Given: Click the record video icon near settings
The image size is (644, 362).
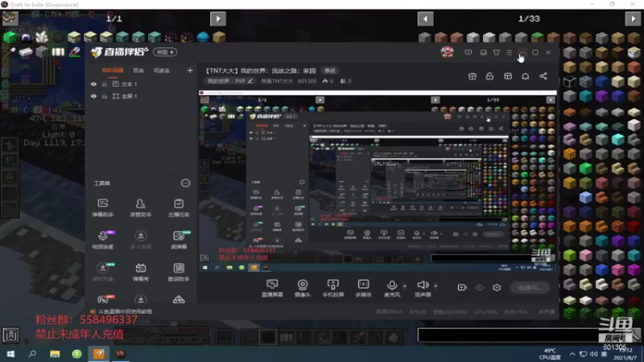Looking at the screenshot, I should pyautogui.click(x=462, y=287).
